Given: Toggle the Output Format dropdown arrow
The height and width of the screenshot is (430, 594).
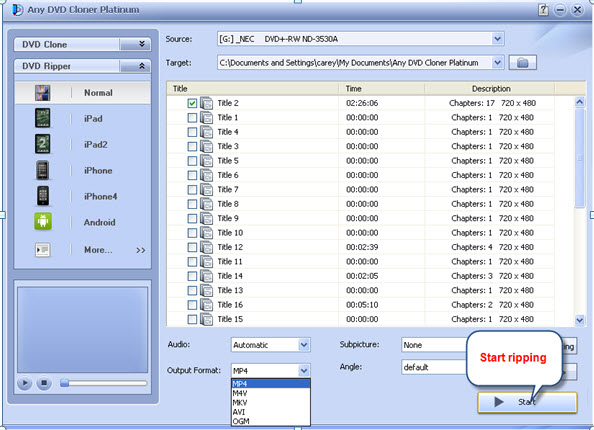Looking at the screenshot, I should tap(304, 371).
